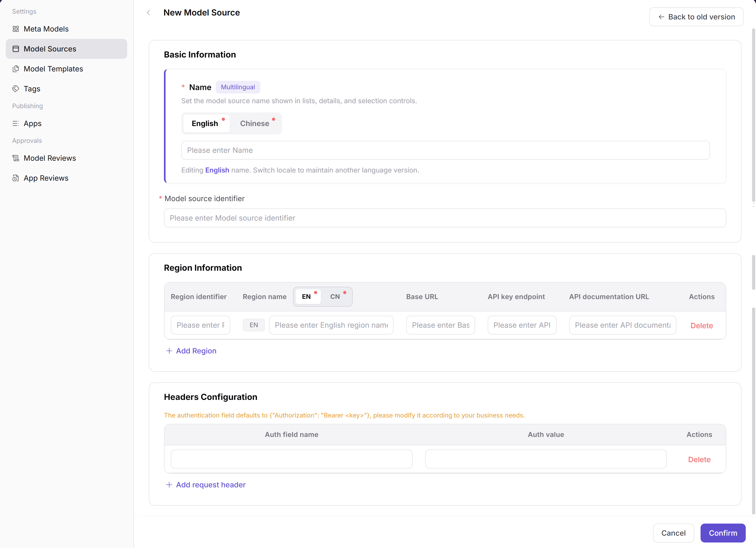The width and height of the screenshot is (756, 548).
Task: Click the Cancel button
Action: (673, 533)
